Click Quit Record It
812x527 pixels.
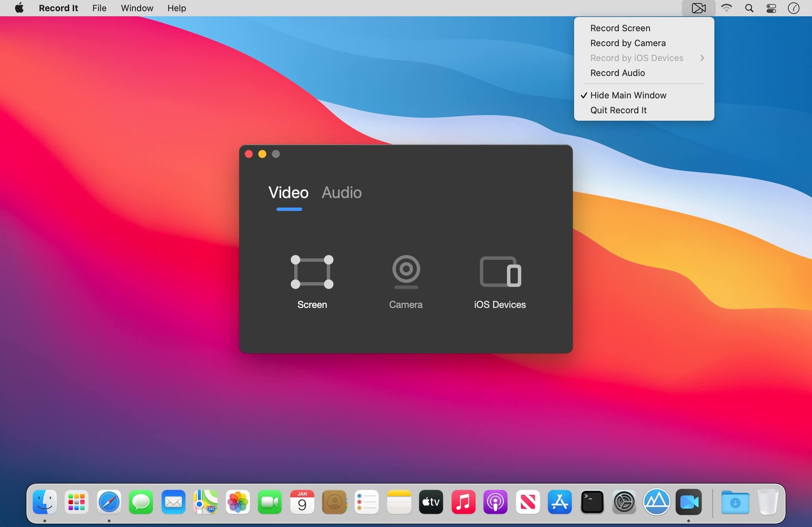tap(618, 110)
